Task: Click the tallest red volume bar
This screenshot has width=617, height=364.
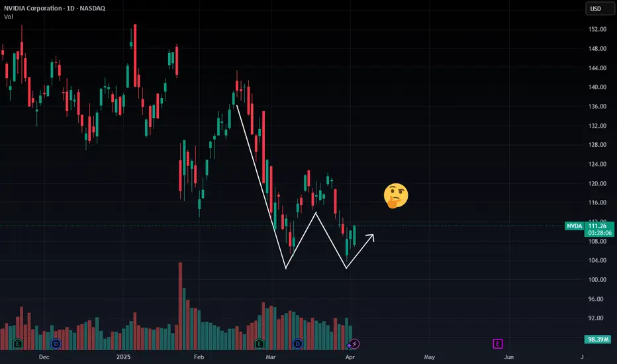Action: pyautogui.click(x=181, y=306)
